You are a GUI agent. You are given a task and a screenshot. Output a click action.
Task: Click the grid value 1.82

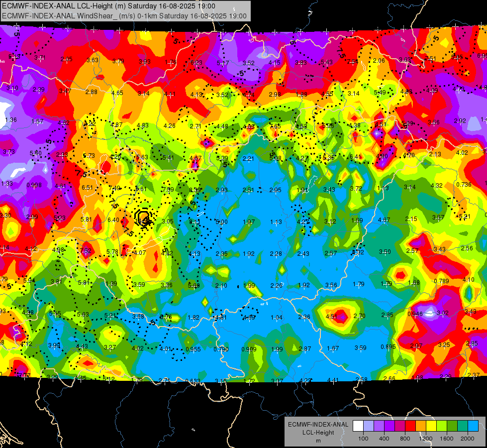194,317
